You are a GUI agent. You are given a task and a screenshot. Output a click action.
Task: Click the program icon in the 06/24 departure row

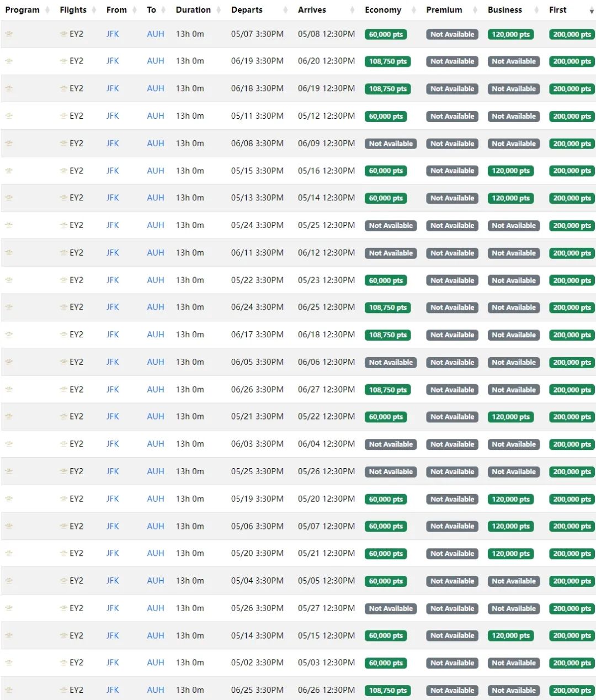9,307
